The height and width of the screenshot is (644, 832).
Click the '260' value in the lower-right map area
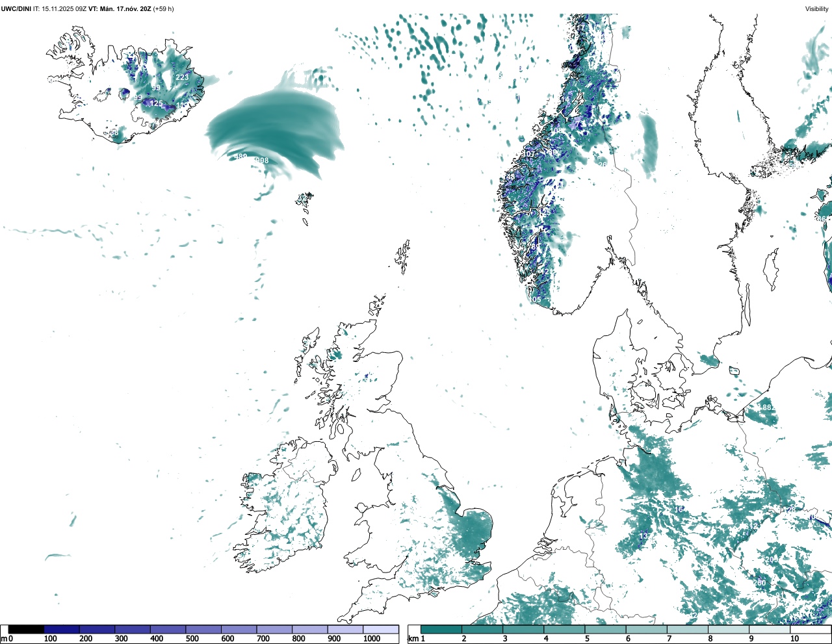pos(760,583)
